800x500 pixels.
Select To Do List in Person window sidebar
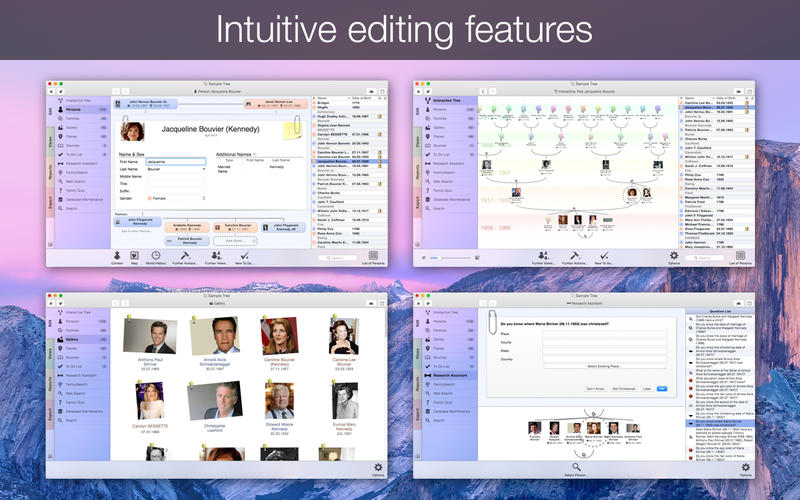[82, 154]
